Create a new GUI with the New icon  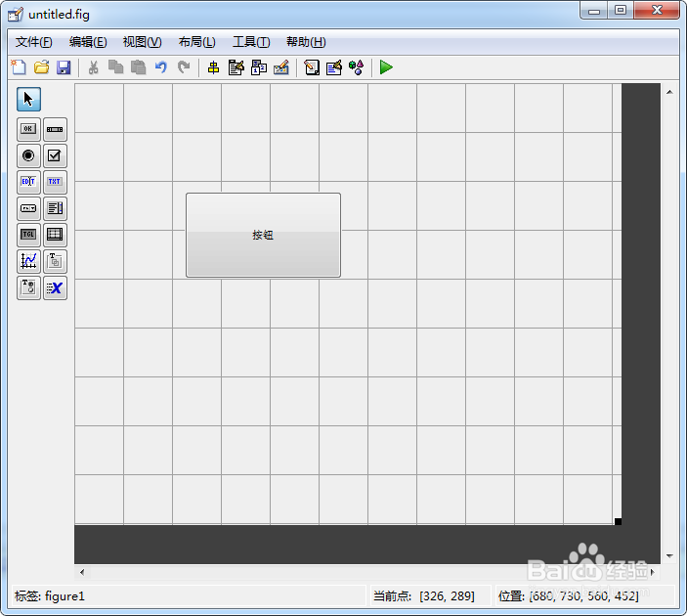click(x=19, y=67)
